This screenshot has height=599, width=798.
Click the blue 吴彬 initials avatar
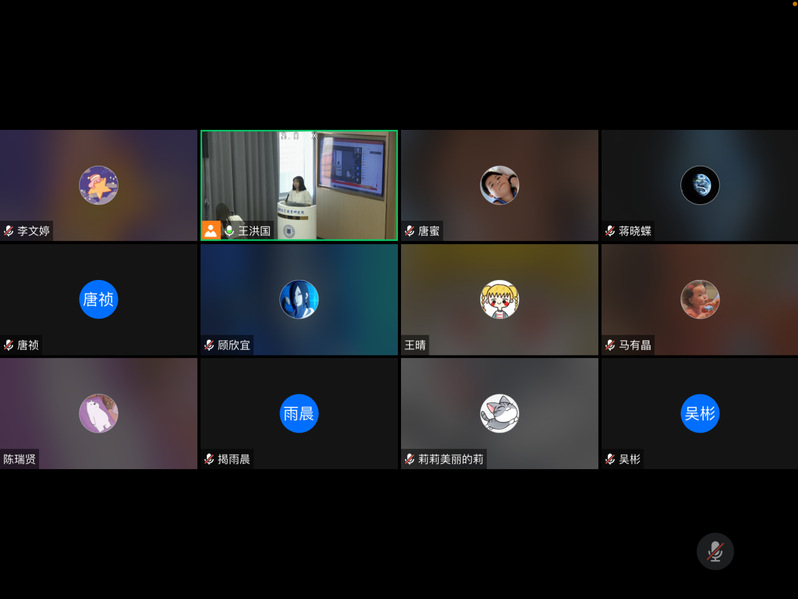click(x=700, y=413)
